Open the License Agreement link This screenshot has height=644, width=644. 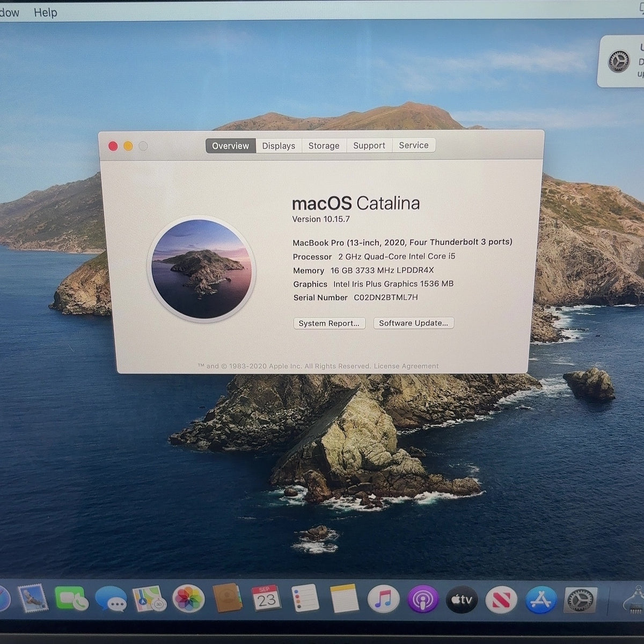(x=406, y=366)
